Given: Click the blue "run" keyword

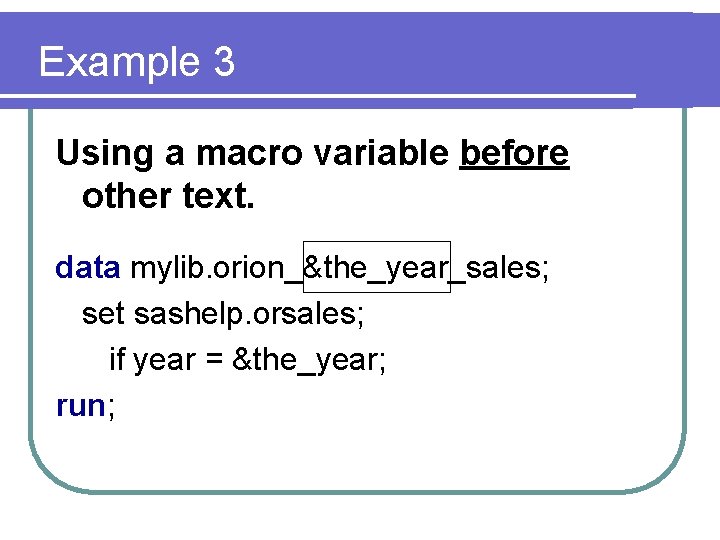Looking at the screenshot, I should (x=80, y=406).
